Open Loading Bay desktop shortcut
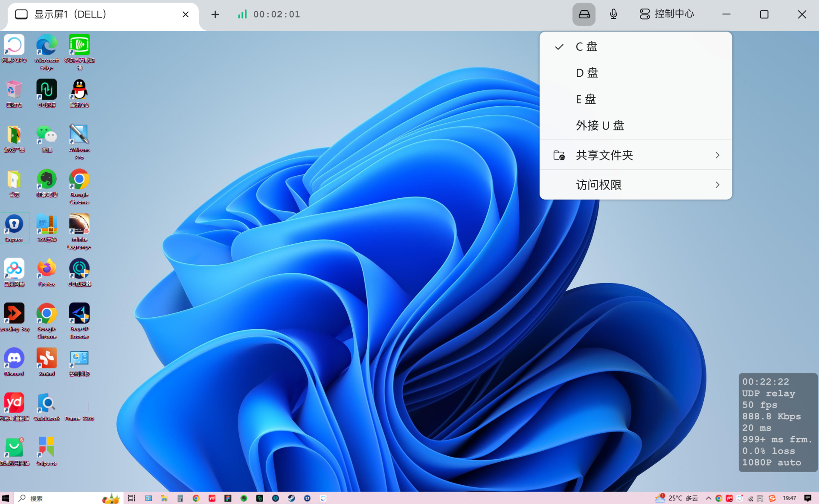 click(x=14, y=318)
